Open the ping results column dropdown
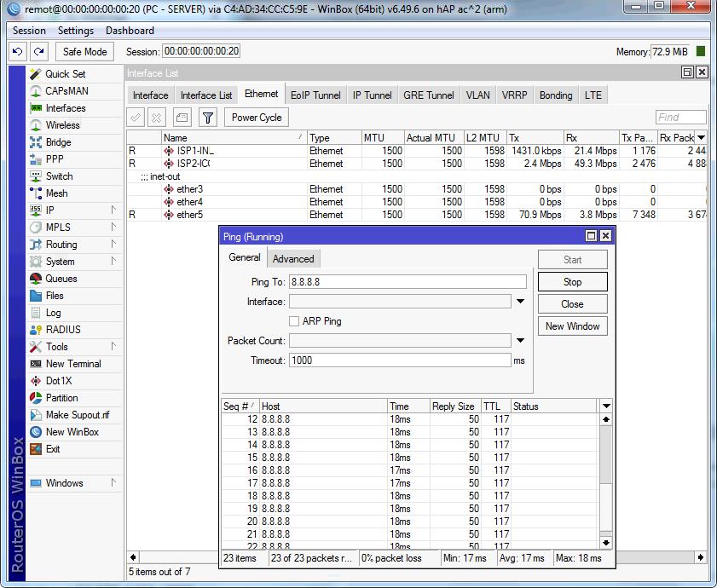This screenshot has height=588, width=717. (x=606, y=406)
